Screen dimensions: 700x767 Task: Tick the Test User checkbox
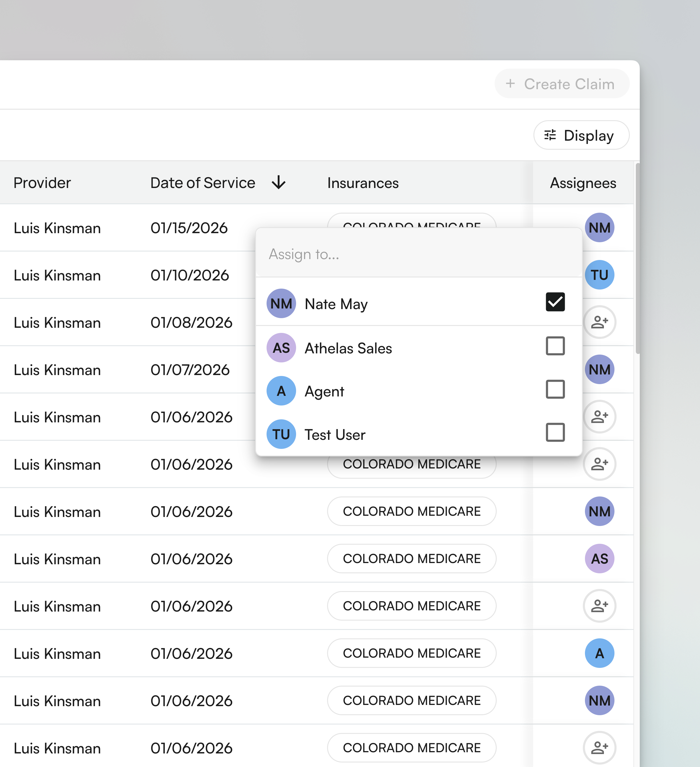click(x=555, y=432)
